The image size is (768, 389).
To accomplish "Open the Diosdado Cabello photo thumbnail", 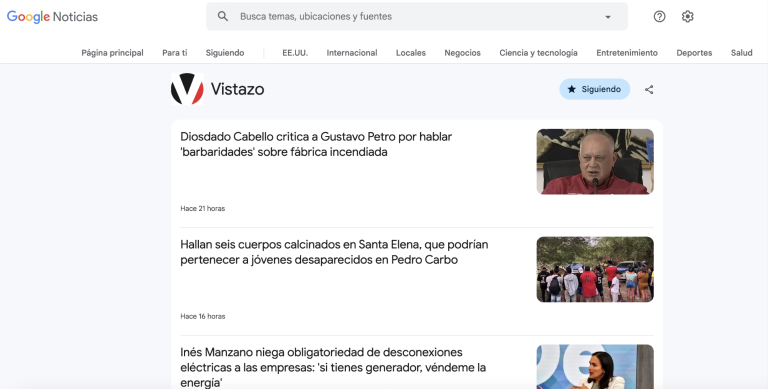I will pyautogui.click(x=595, y=162).
